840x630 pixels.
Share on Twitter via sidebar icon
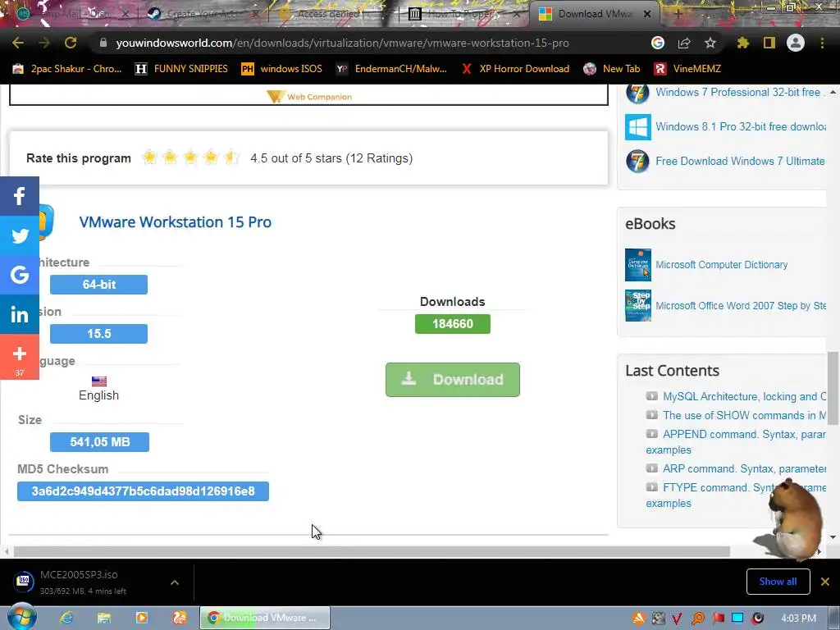20,235
